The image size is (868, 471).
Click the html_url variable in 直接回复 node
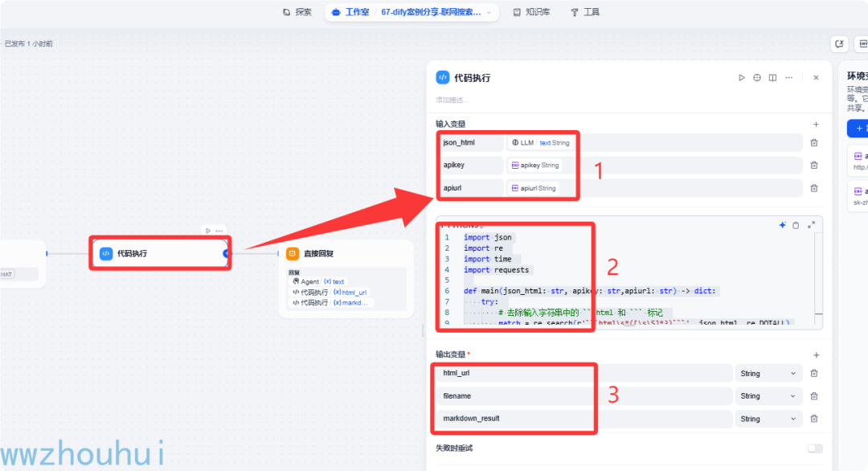[x=330, y=293]
